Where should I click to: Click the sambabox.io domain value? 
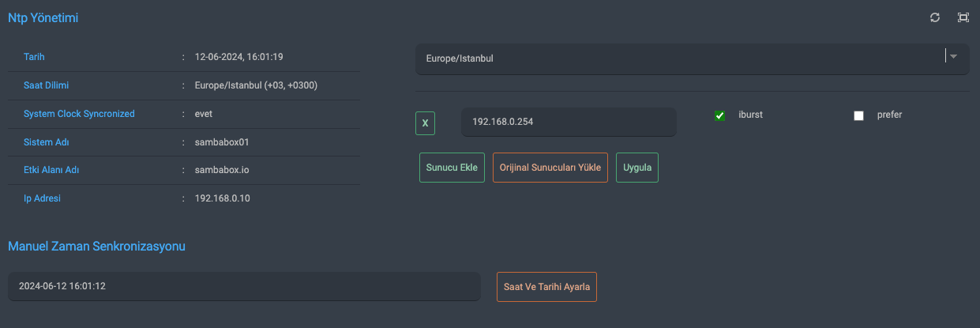pyautogui.click(x=222, y=170)
